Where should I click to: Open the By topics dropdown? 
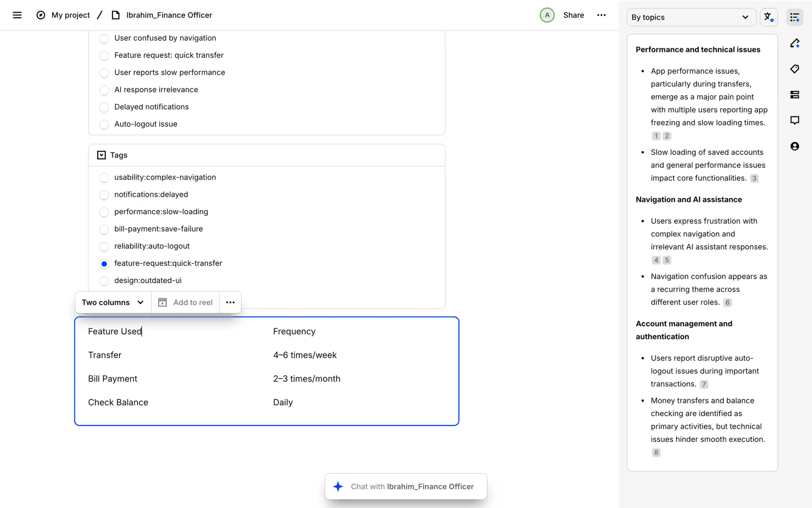pos(691,17)
